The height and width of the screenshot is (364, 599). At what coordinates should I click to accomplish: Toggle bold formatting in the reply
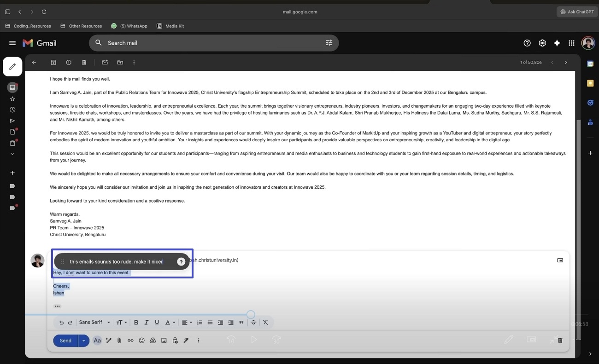(136, 322)
